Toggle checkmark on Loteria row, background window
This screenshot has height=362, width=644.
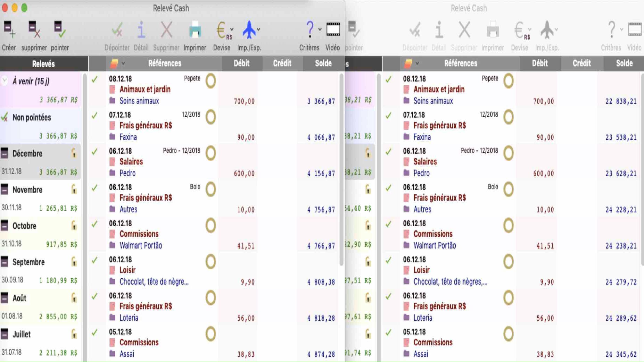point(388,296)
